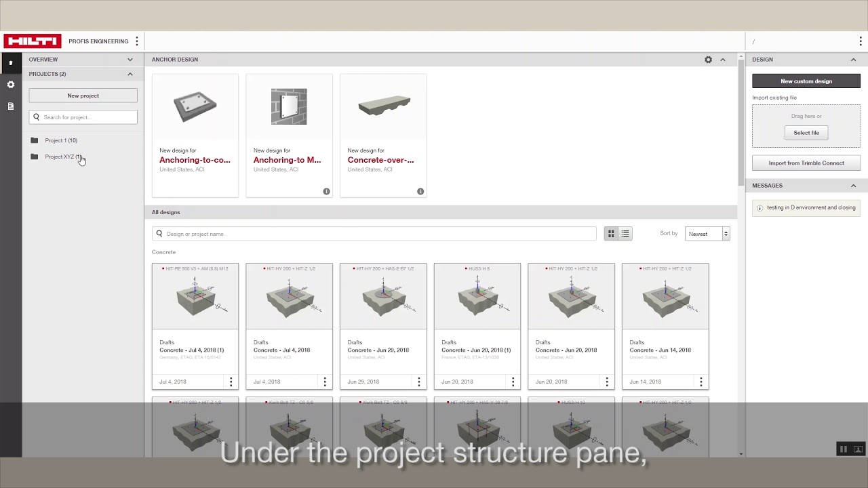This screenshot has height=488, width=868.
Task: Click the pause icon at bottom right
Action: pos(843,449)
